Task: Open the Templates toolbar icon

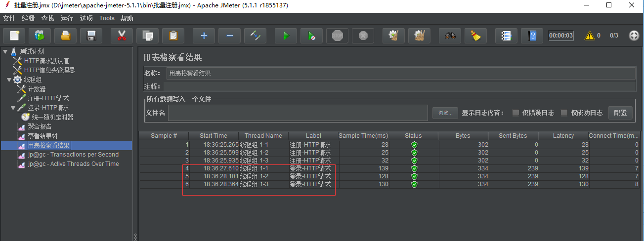Action: 40,36
